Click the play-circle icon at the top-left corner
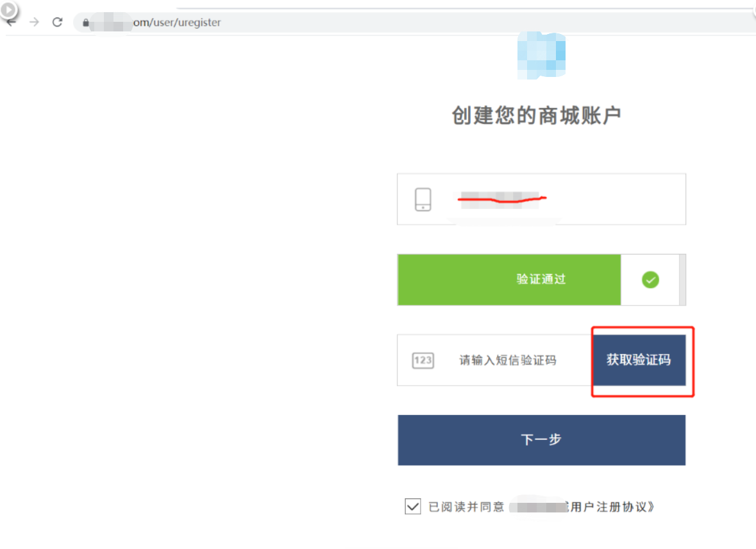 point(8,9)
